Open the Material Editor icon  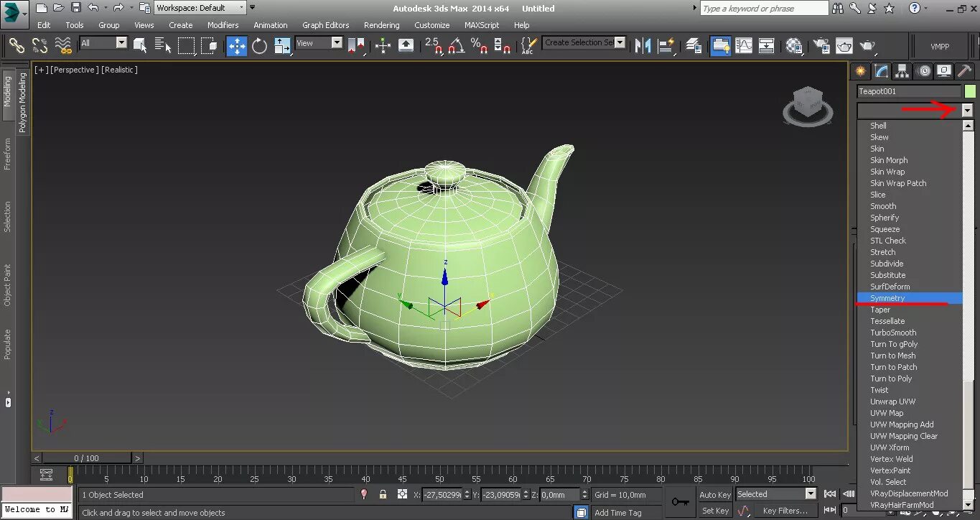793,46
